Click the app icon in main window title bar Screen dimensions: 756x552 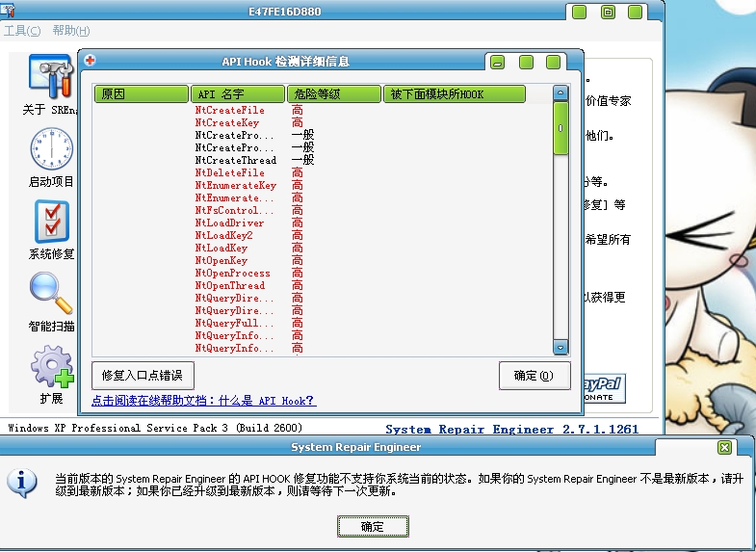point(8,10)
